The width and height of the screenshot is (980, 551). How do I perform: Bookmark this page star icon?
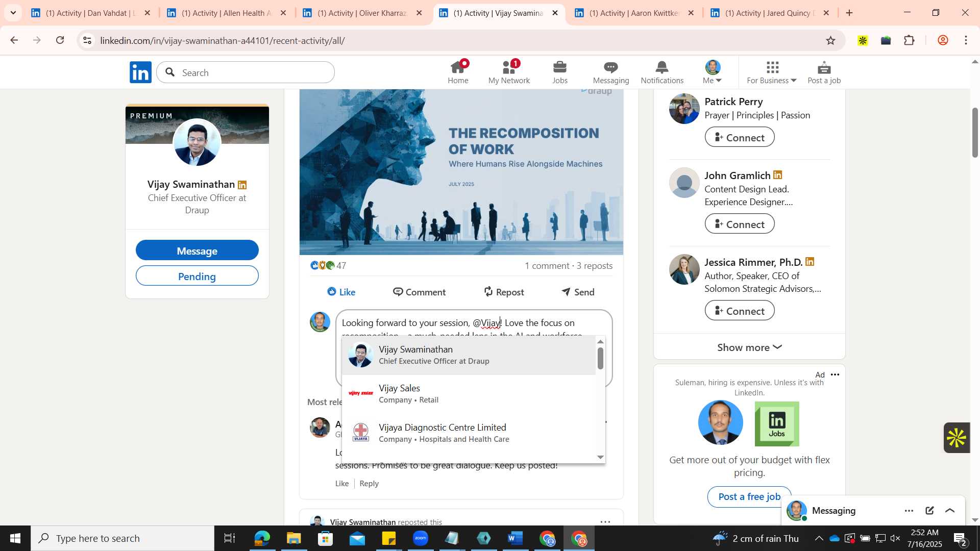(831, 40)
